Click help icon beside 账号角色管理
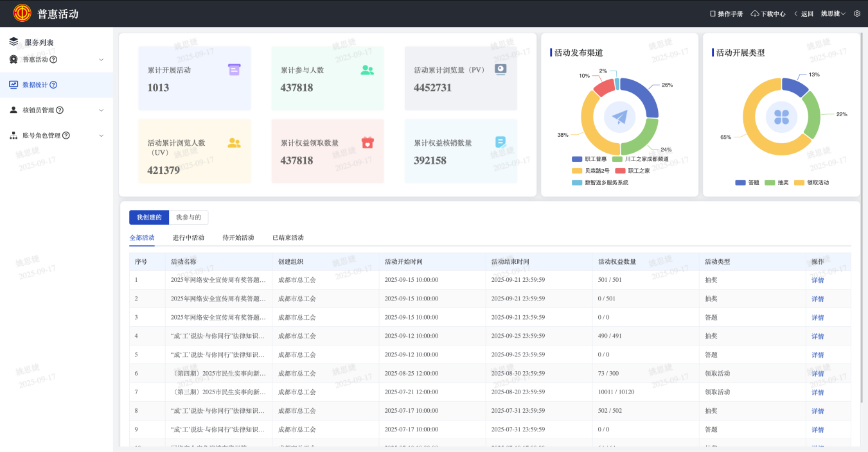The height and width of the screenshot is (452, 868). tap(66, 135)
